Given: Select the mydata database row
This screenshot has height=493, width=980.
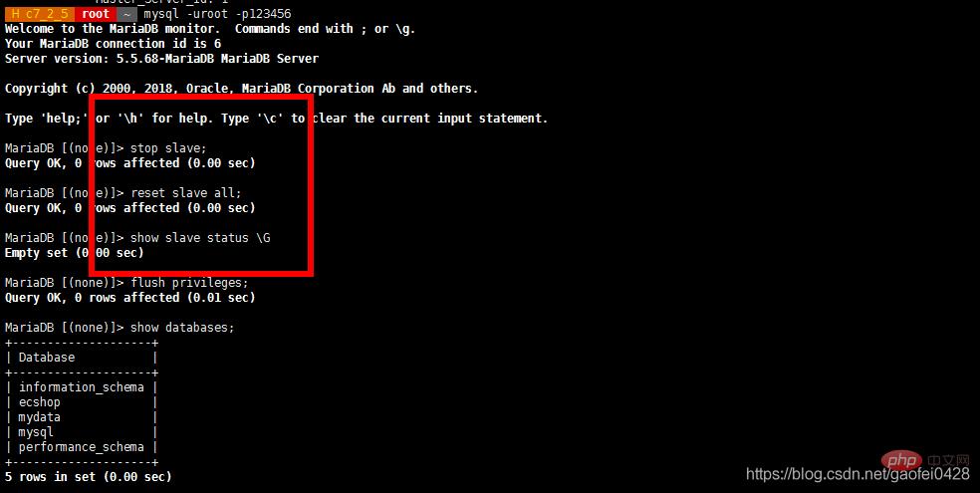Looking at the screenshot, I should [82, 417].
